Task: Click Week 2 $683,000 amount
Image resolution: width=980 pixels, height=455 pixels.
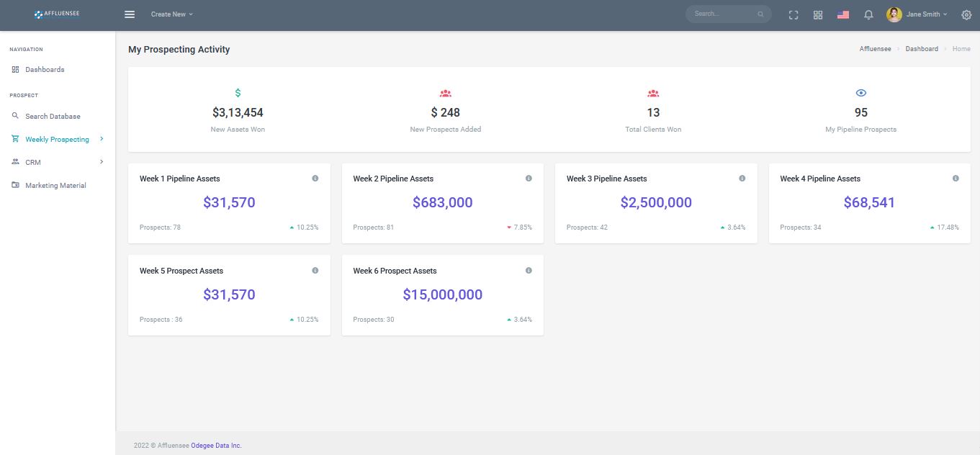Action: 443,202
